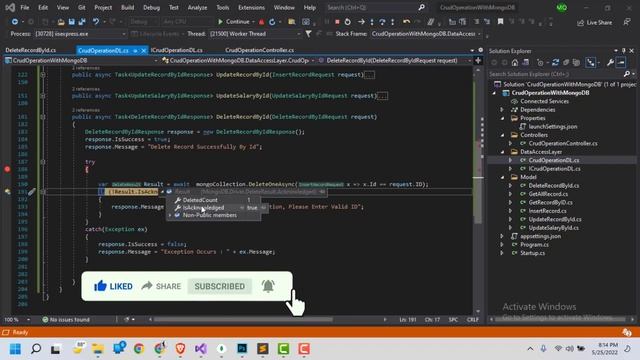Screen dimensions: 640x360
Task: Switch to CrudOperationController.cs tab
Action: pyautogui.click(x=260, y=50)
